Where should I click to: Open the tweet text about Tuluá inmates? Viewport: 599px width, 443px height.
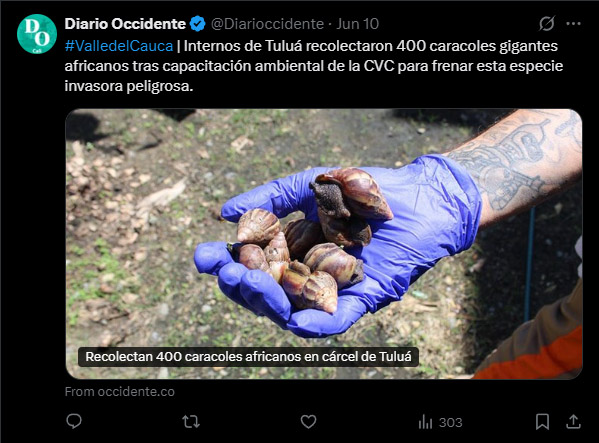point(314,66)
